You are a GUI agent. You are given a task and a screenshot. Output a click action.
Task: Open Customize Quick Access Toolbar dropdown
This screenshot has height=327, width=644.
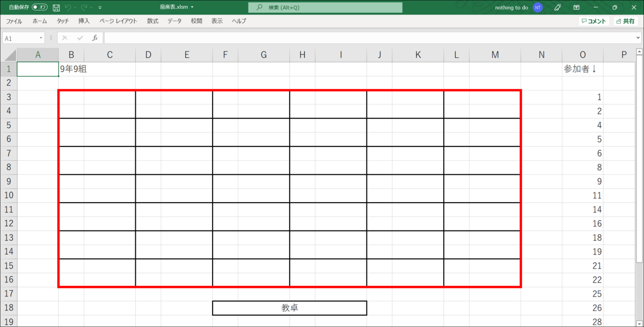tap(100, 8)
